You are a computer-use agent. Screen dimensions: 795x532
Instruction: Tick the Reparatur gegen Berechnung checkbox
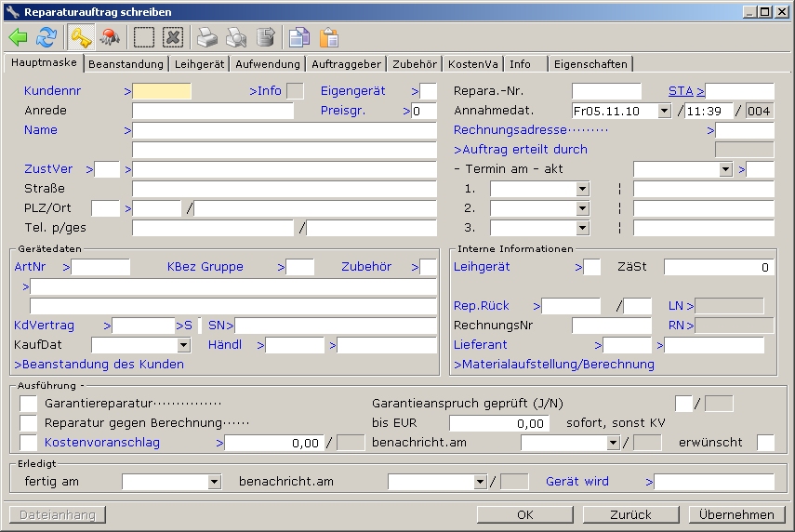click(29, 423)
